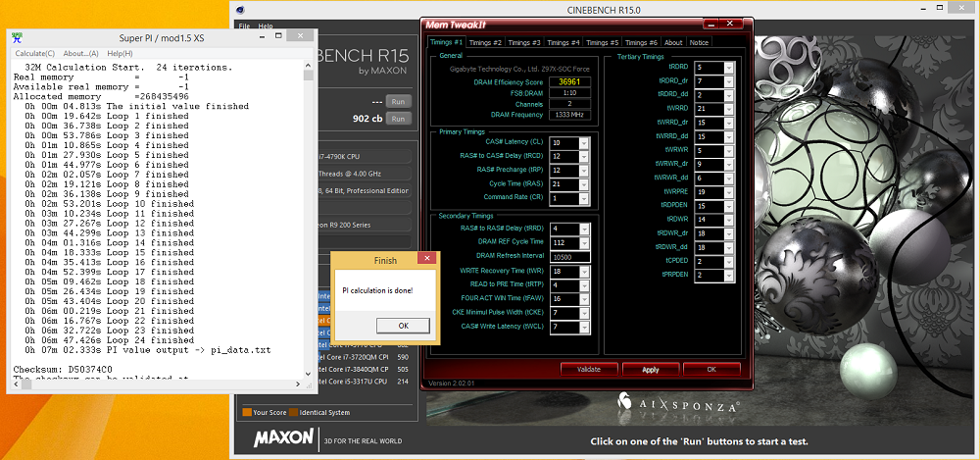Click the OK button in Mem TweakIt
The image size is (980, 460).
[711, 369]
